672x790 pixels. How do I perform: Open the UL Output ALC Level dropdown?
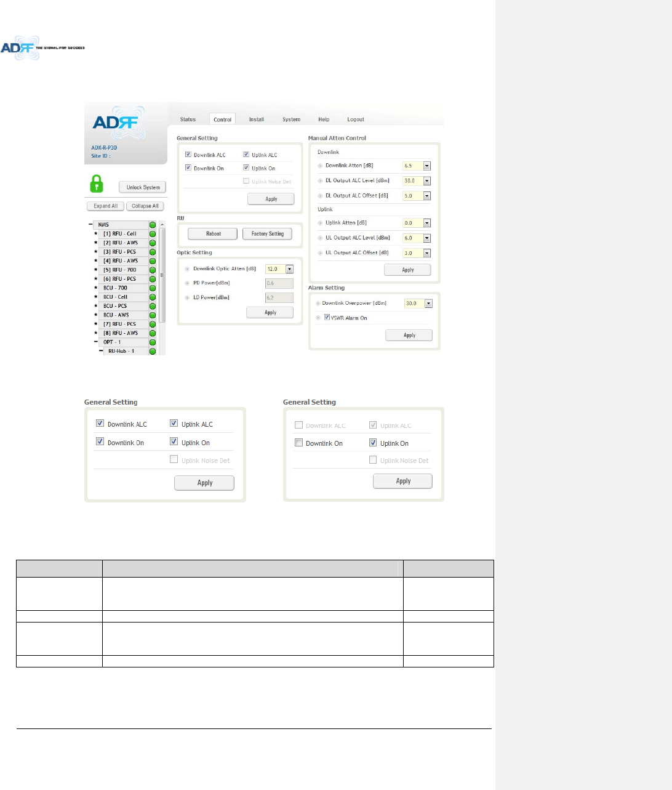tap(427, 238)
